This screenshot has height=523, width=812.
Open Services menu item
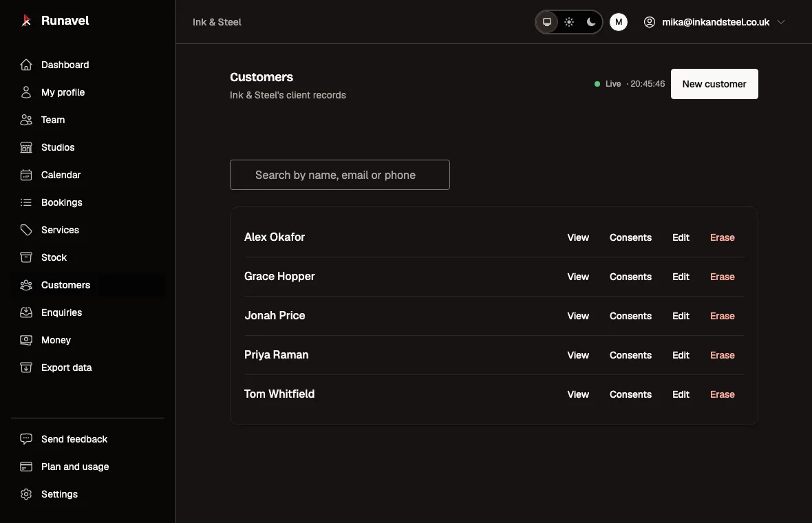[88, 230]
